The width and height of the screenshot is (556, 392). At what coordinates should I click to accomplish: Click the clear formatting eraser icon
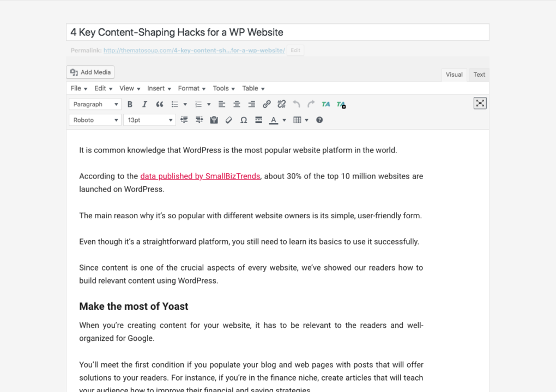point(229,120)
